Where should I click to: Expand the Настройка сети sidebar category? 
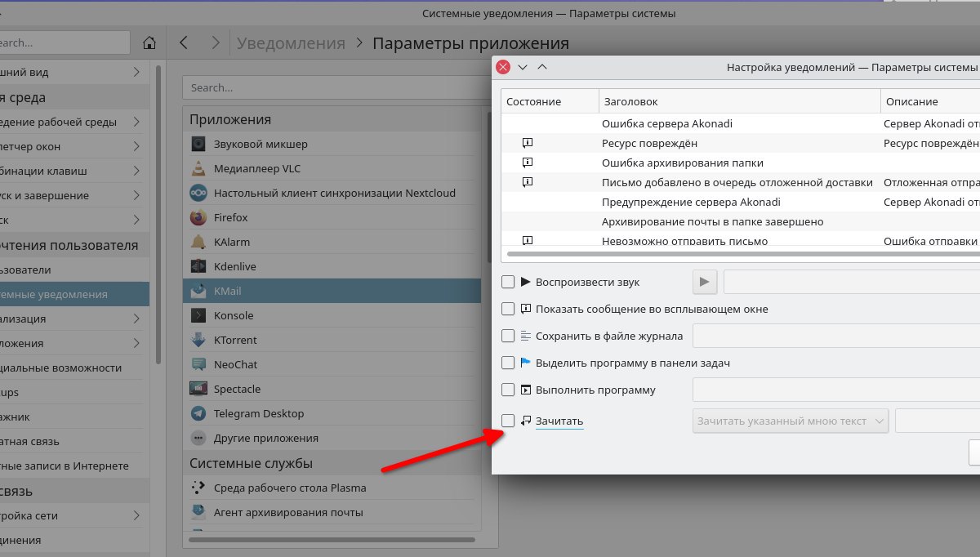[136, 515]
